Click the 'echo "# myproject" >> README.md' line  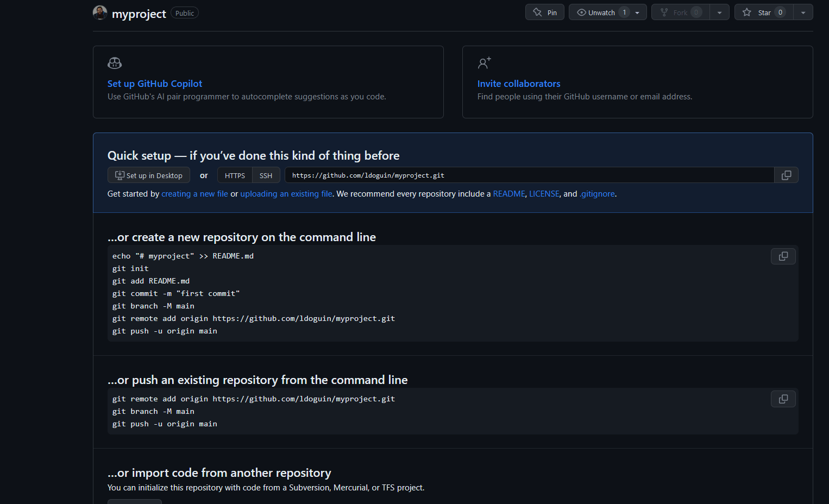tap(183, 256)
